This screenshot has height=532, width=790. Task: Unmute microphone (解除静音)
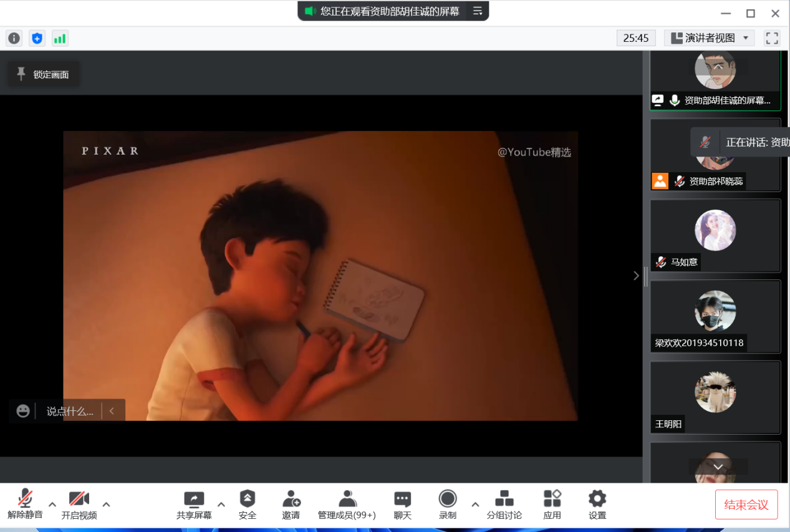[25, 505]
